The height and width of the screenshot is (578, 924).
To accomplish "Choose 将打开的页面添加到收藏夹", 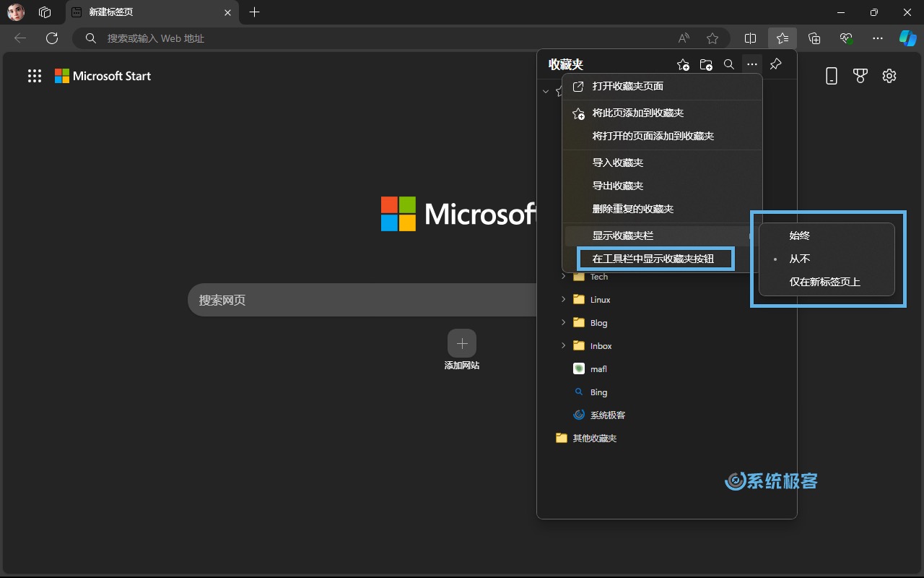I will [x=662, y=136].
